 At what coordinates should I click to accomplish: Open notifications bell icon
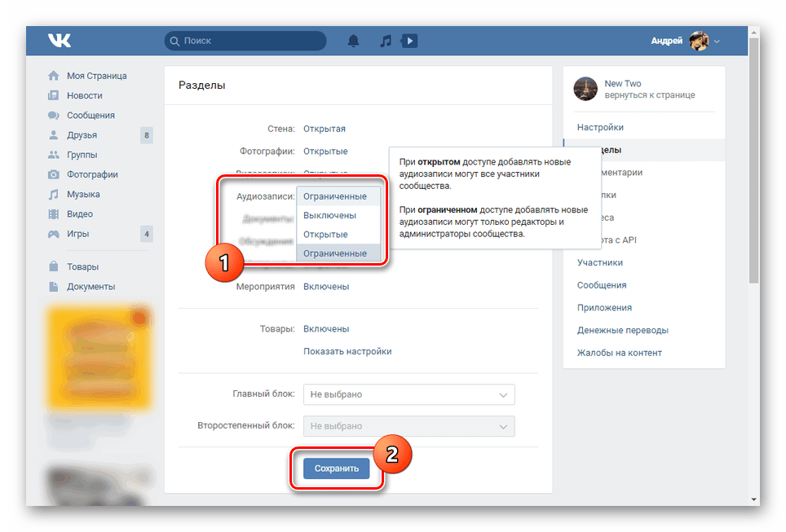coord(353,41)
